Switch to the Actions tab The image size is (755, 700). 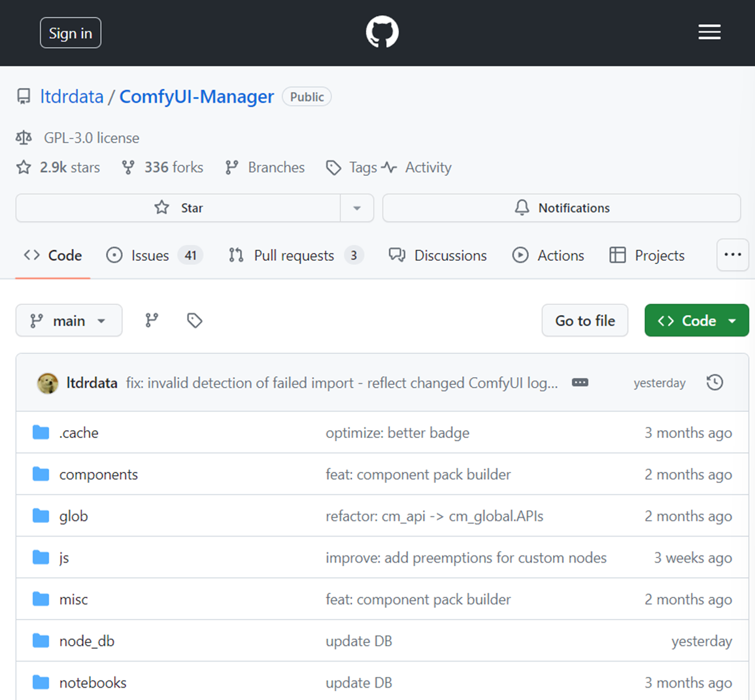(548, 256)
